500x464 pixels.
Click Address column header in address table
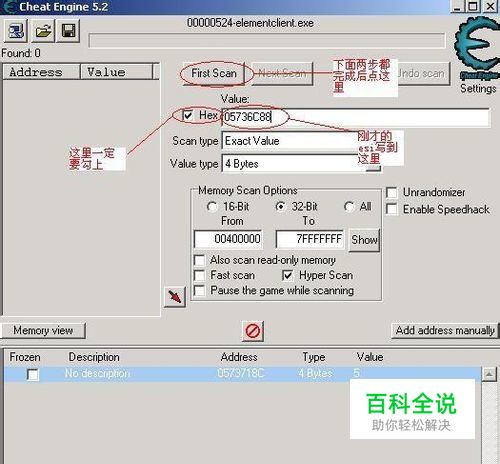tap(239, 357)
